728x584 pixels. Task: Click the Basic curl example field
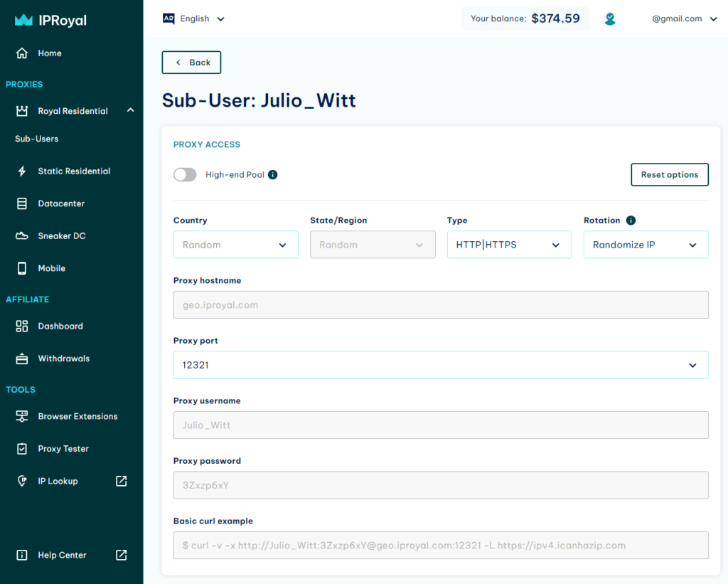441,545
